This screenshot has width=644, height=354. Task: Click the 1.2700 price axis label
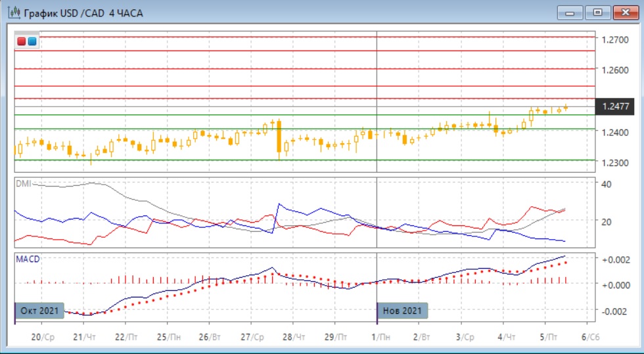614,40
